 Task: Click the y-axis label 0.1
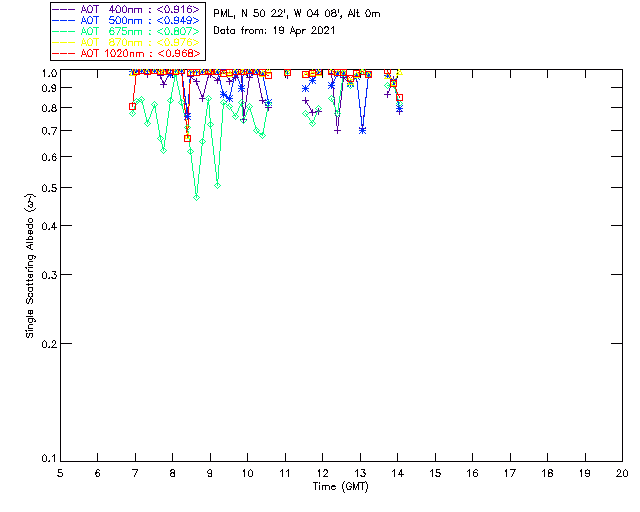click(x=49, y=459)
